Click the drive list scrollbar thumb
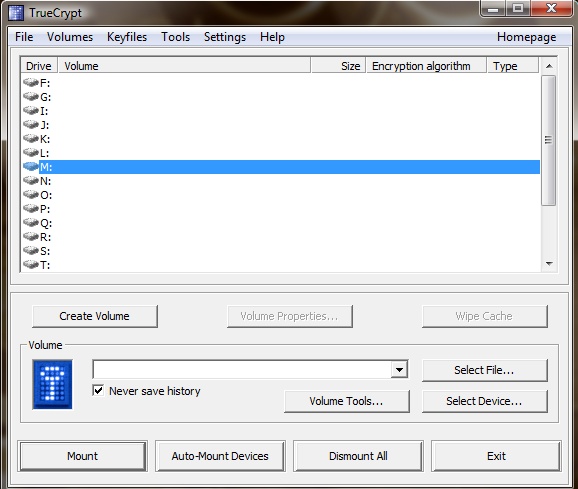The width and height of the screenshot is (578, 489). tap(549, 140)
